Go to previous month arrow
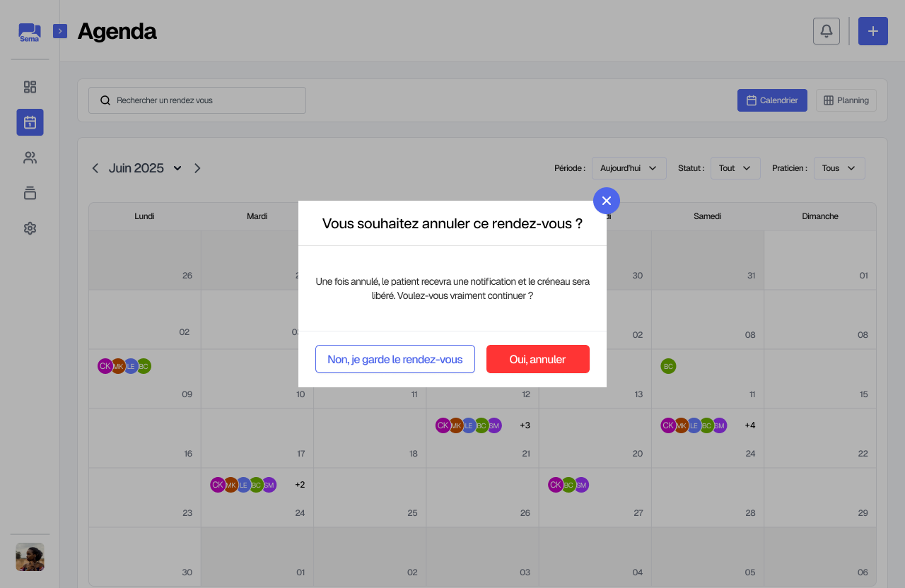 click(x=95, y=168)
